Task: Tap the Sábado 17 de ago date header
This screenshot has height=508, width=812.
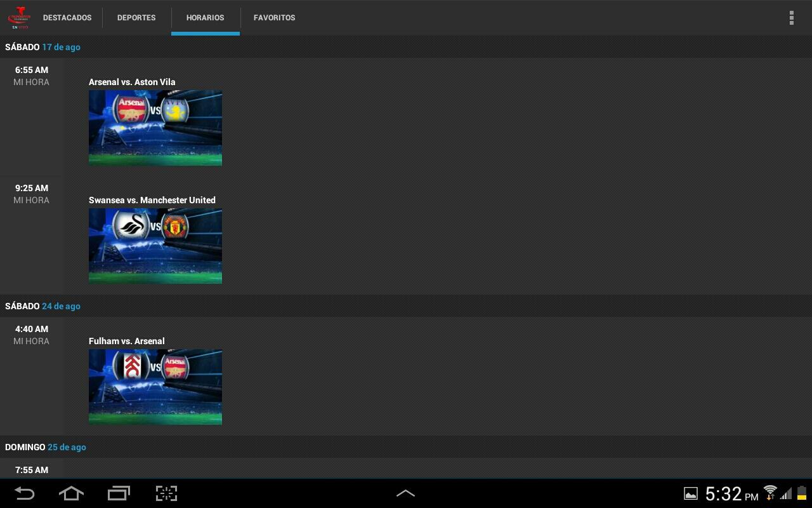Action: point(43,47)
